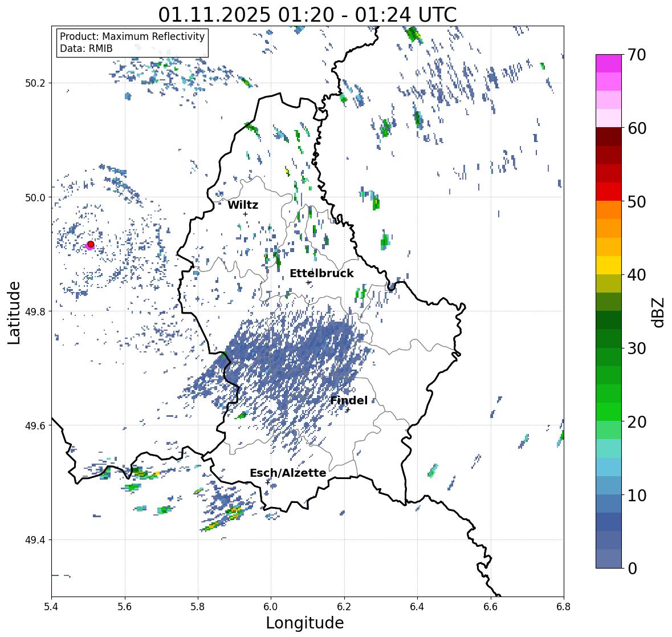Click the Findel cross marker
Screen dimensions: 672x637
coord(348,410)
